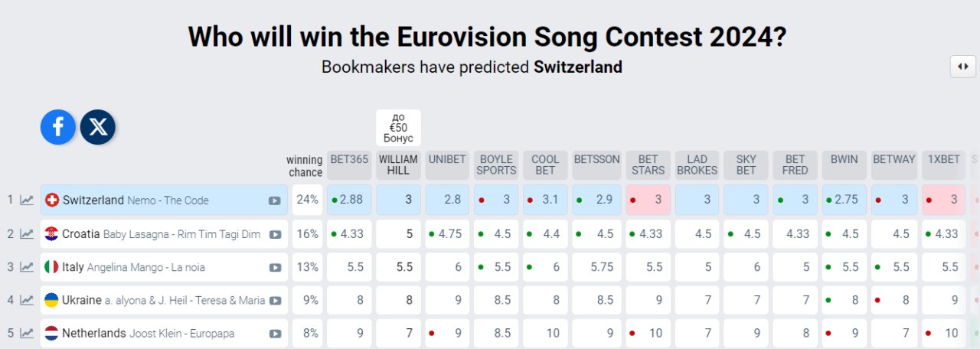Play Croatia Rim Tim Tagi Dim video

274,234
